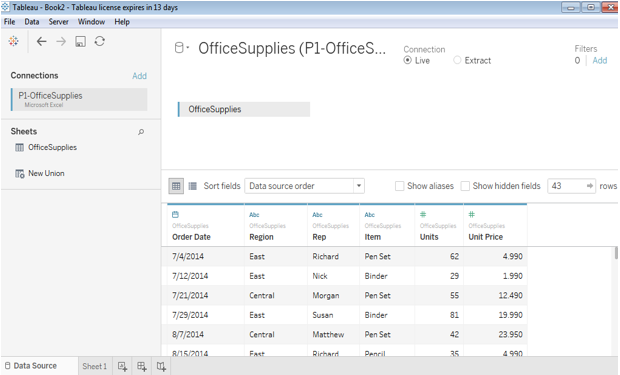
Task: Click the Item column header
Action: [372, 237]
